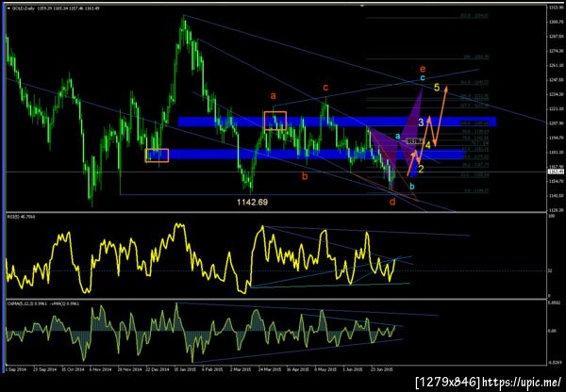
Task: Select the yellow wave number 5
Action: click(x=437, y=87)
